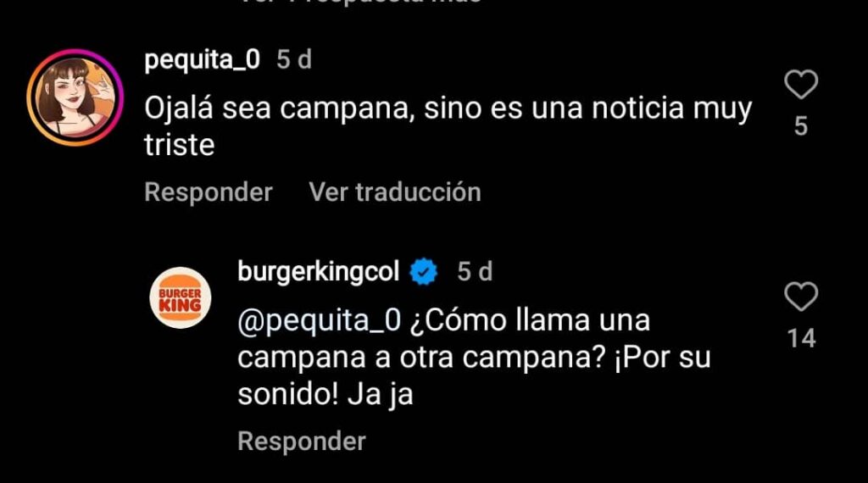Viewport: 868px width, 483px height.
Task: Tap the heart on burgerkingcol's reply
Action: [x=801, y=297]
